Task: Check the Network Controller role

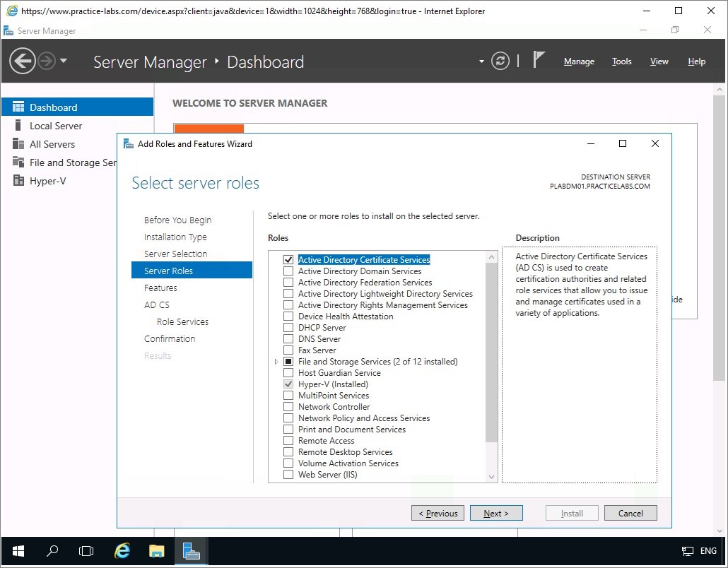Action: coord(288,406)
